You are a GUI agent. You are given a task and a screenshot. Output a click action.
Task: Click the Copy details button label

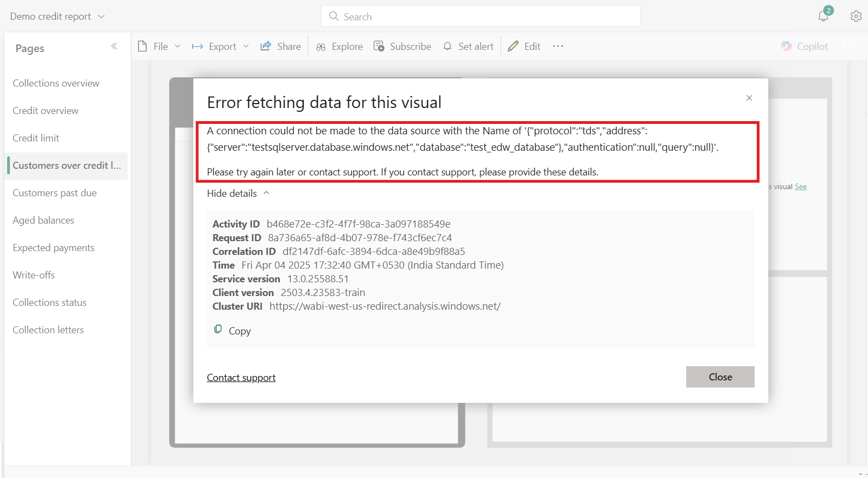click(x=240, y=331)
